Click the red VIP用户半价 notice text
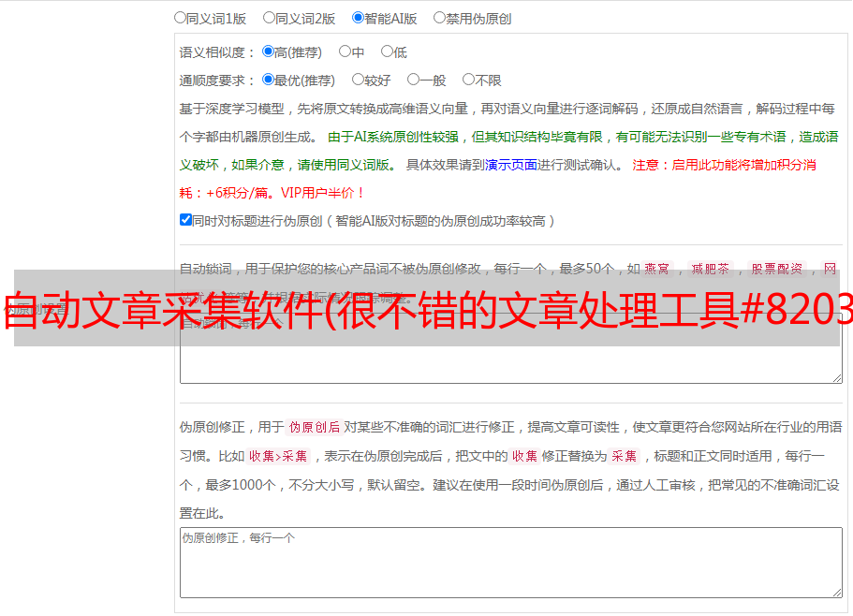This screenshot has width=853, height=616. coord(322,193)
